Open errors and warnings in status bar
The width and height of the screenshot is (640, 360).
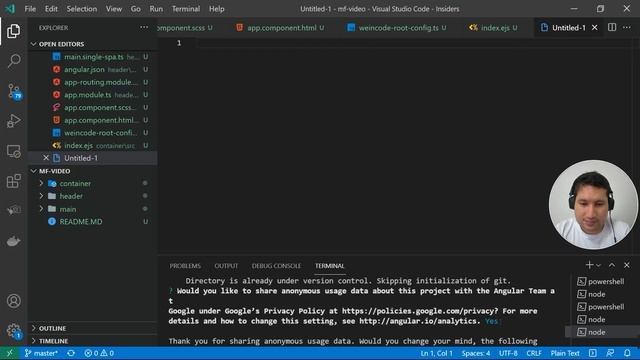99,353
